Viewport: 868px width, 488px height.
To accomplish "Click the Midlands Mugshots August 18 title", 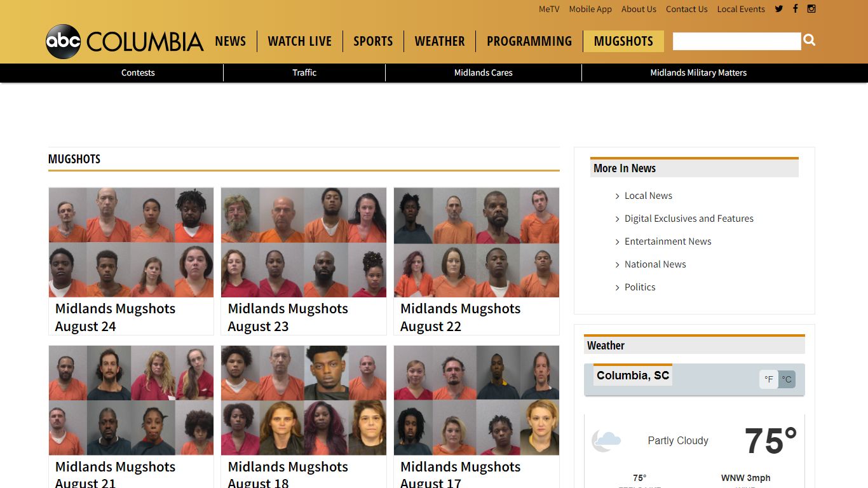I will (288, 474).
